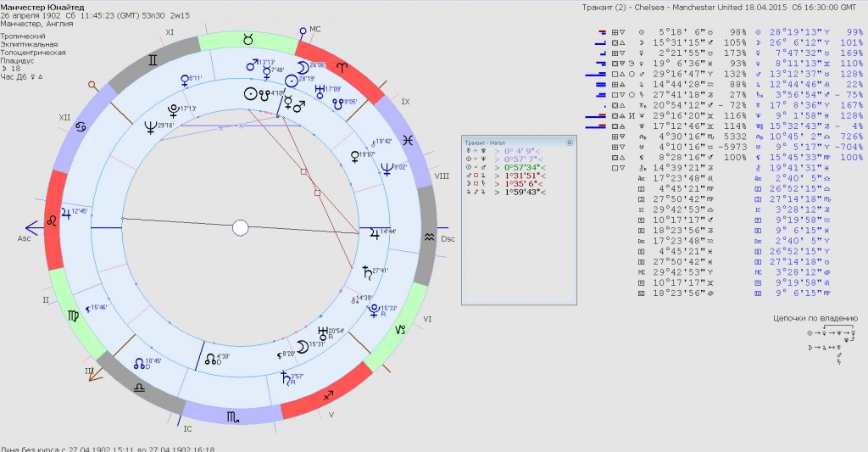Click the Цепочки по владению heading
The image size is (868, 452).
815,318
